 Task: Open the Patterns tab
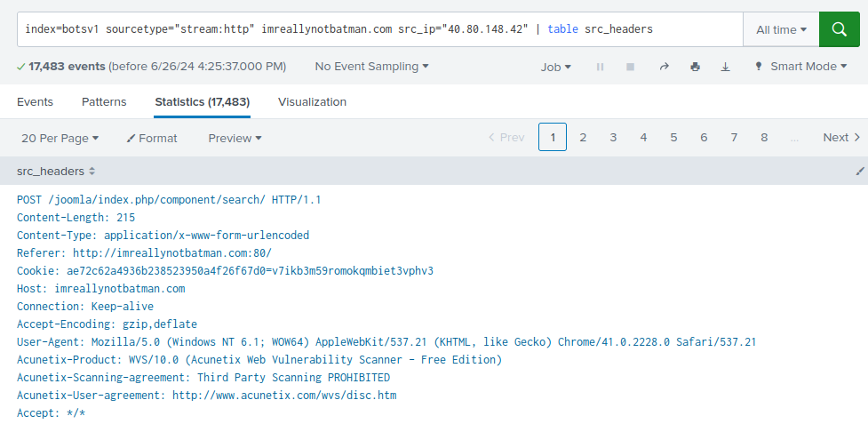tap(104, 102)
